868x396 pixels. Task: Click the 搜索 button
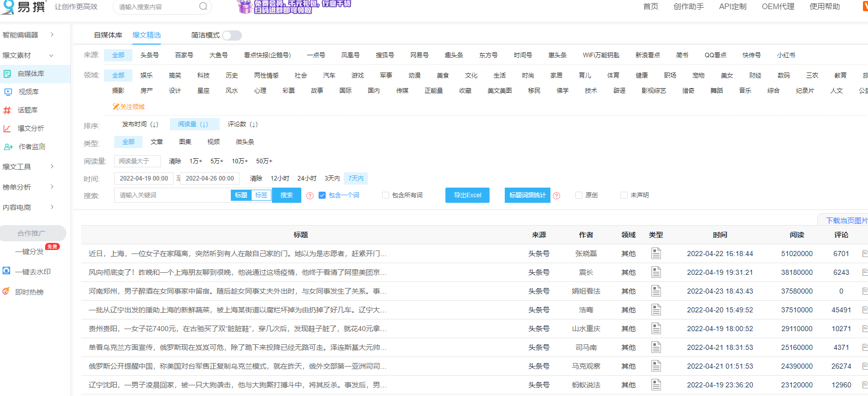click(x=287, y=195)
